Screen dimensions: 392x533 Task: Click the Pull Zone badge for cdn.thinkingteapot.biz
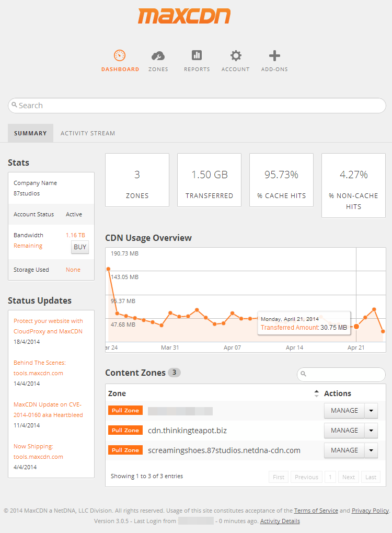(125, 431)
